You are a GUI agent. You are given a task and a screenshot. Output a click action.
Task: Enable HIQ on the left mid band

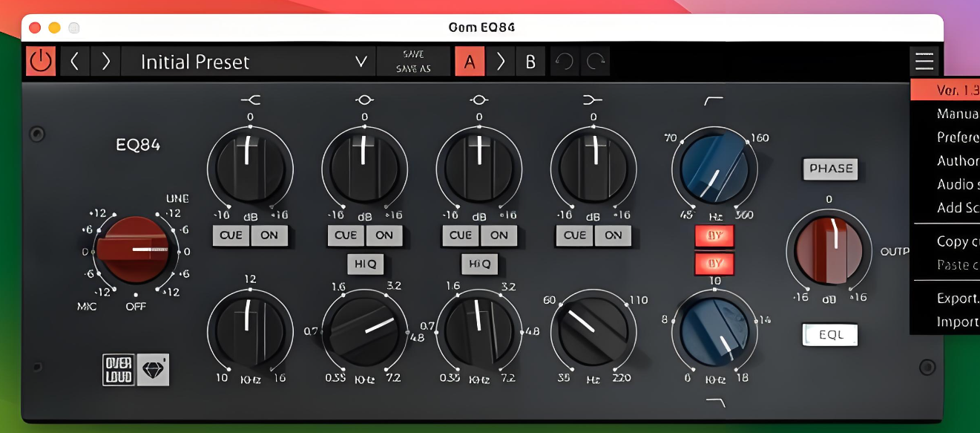click(x=366, y=264)
